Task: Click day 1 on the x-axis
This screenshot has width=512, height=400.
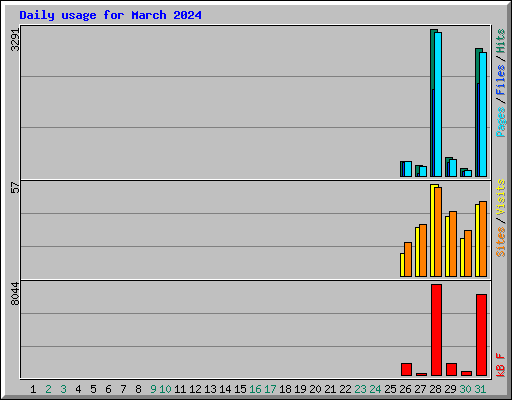Action: pos(33,389)
